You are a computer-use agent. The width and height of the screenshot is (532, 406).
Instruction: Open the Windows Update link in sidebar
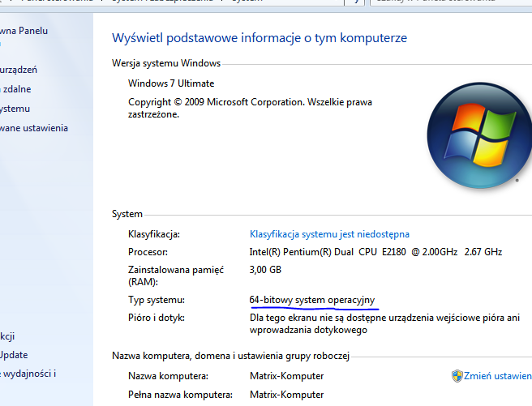pyautogui.click(x=14, y=355)
